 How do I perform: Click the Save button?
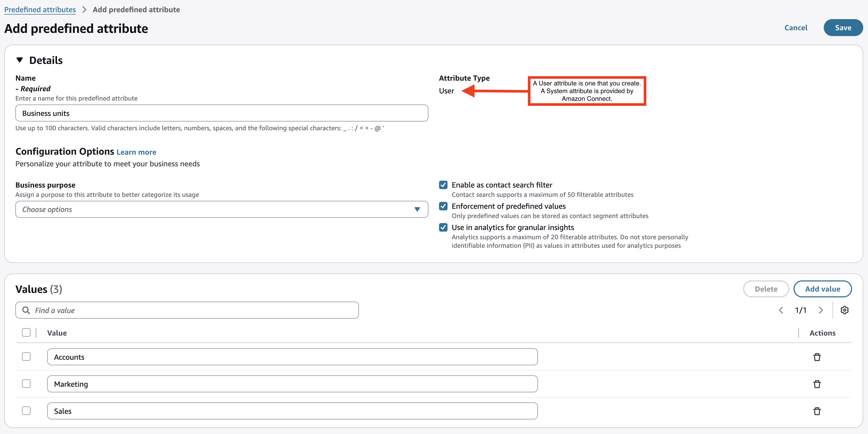(843, 28)
